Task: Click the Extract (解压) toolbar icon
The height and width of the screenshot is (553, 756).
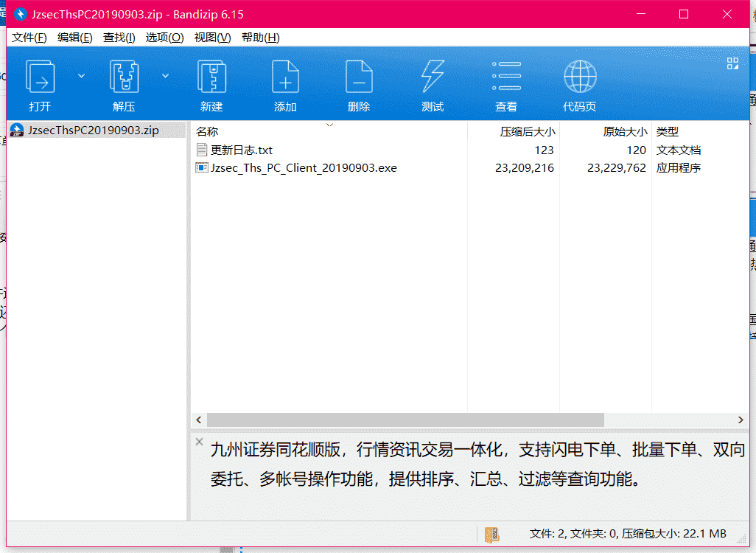Action: pyautogui.click(x=124, y=77)
